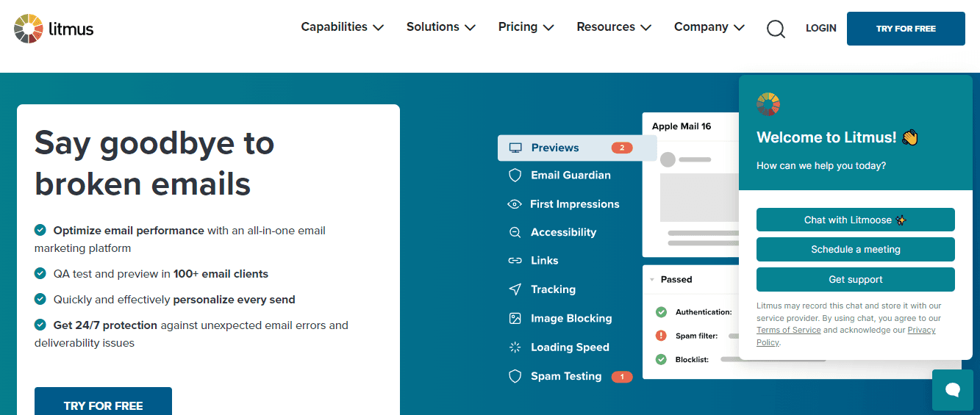Click the Accessibility magnifier icon
This screenshot has height=415, width=980.
tap(515, 232)
